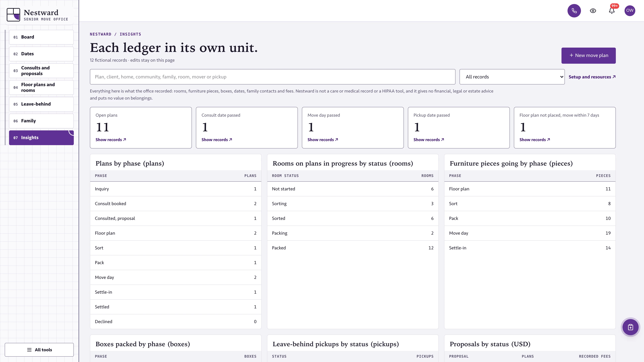The image size is (644, 362).
Task: Select the Packed room status row
Action: click(x=353, y=248)
